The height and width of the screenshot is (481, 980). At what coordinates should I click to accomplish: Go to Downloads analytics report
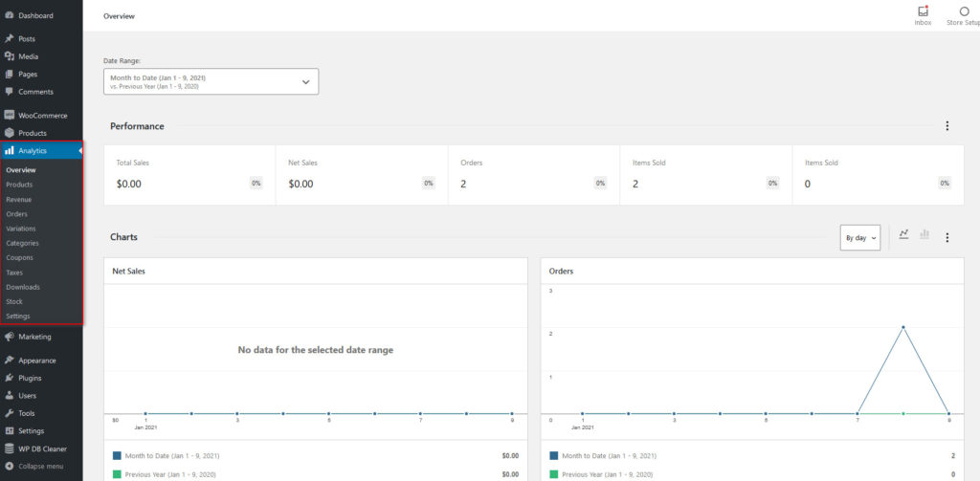click(x=23, y=287)
